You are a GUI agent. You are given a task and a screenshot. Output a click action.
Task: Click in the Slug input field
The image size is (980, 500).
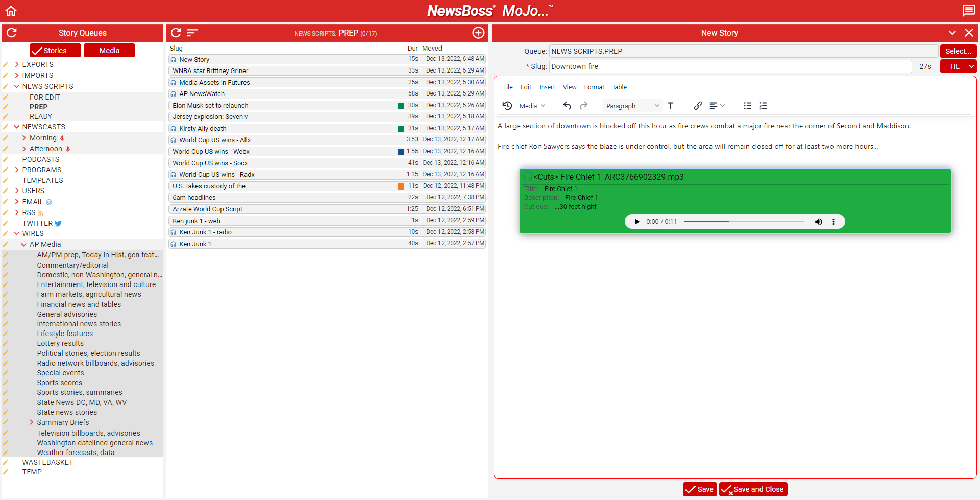point(730,66)
